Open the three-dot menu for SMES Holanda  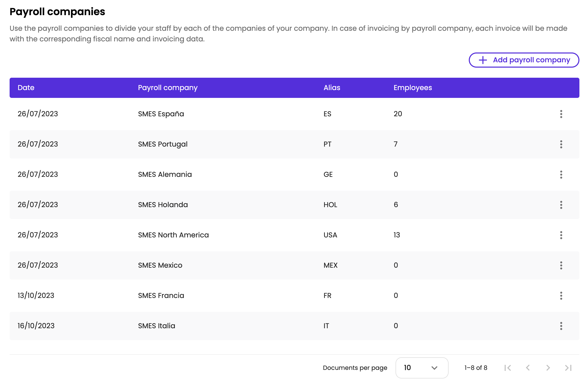(561, 205)
